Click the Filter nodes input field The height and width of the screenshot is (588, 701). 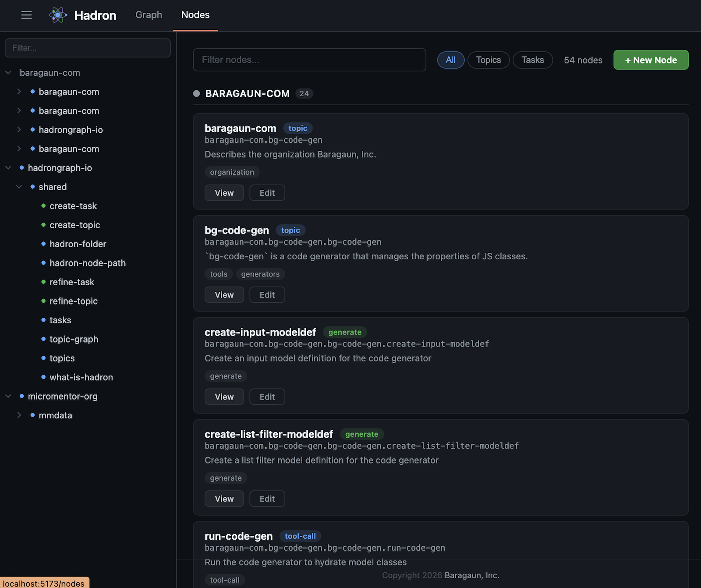(309, 60)
